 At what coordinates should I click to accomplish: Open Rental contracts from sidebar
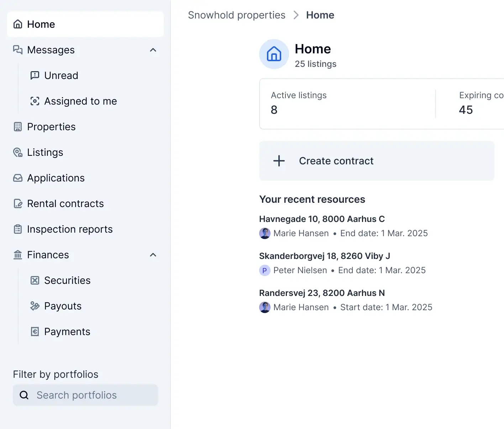point(65,203)
